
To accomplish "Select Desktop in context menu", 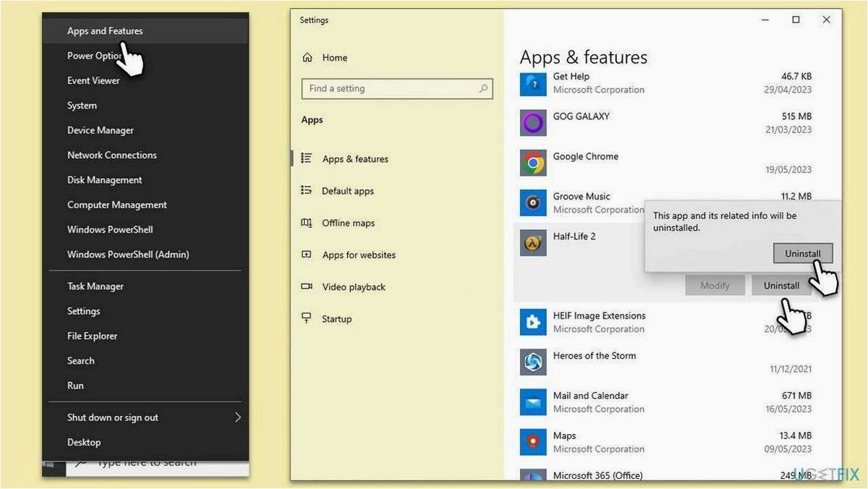I will tap(84, 442).
